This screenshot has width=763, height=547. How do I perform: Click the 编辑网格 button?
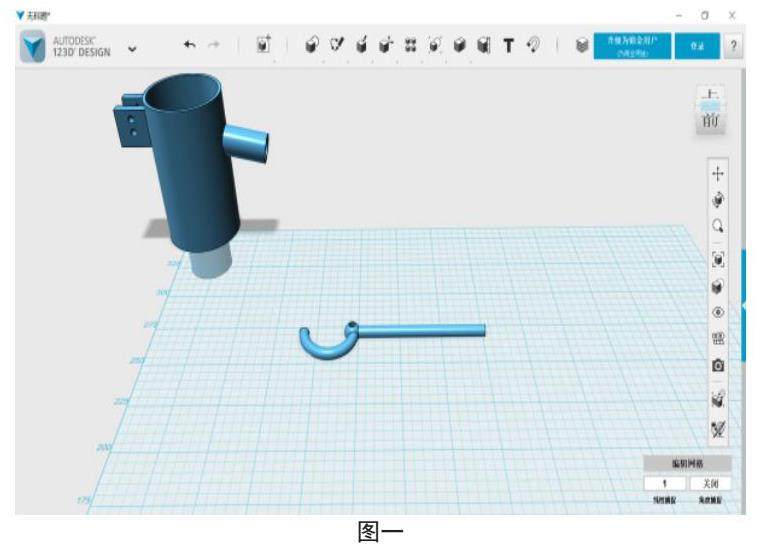pyautogui.click(x=687, y=463)
